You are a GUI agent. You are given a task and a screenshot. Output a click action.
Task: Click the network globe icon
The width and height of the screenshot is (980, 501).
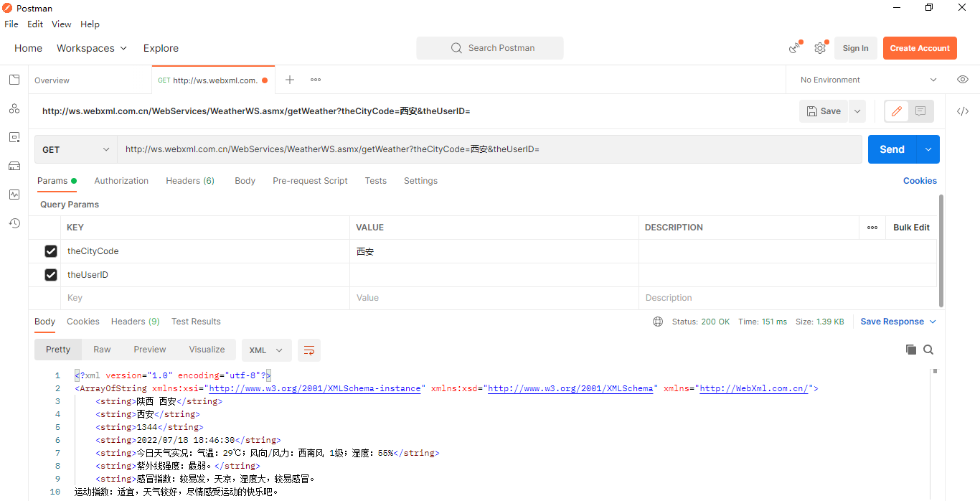click(658, 322)
